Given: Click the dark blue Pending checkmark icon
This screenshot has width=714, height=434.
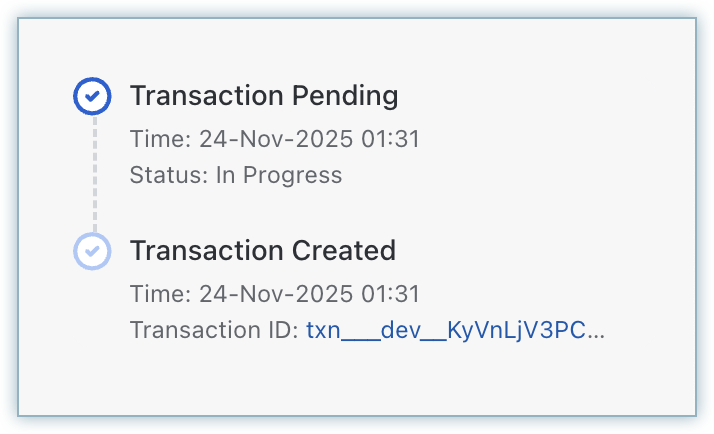Looking at the screenshot, I should click(92, 96).
